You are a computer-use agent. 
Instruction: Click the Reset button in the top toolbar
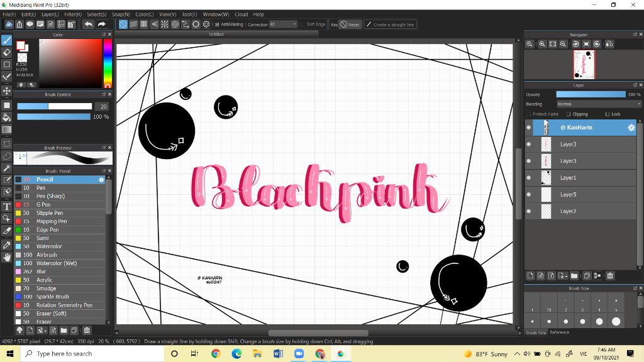point(350,25)
